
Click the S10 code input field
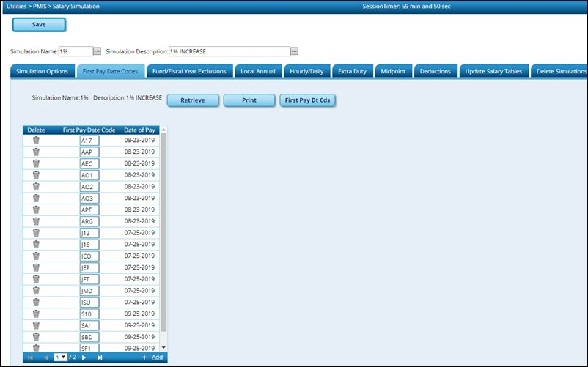[89, 314]
